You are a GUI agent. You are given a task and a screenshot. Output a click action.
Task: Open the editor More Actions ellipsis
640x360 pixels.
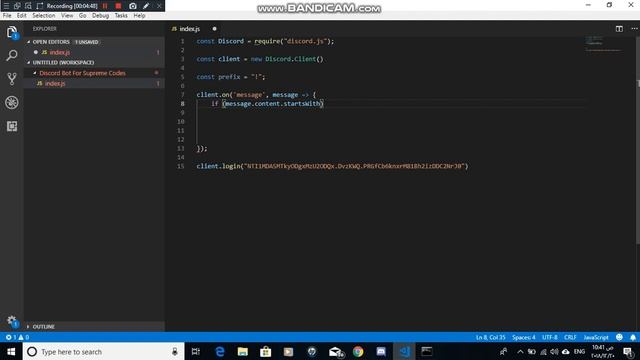pyautogui.click(x=634, y=29)
